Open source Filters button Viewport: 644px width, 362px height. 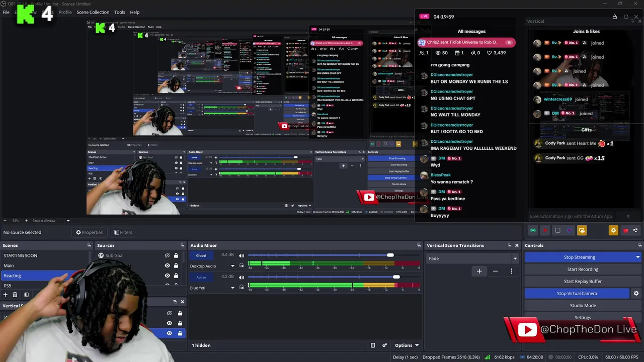(123, 232)
